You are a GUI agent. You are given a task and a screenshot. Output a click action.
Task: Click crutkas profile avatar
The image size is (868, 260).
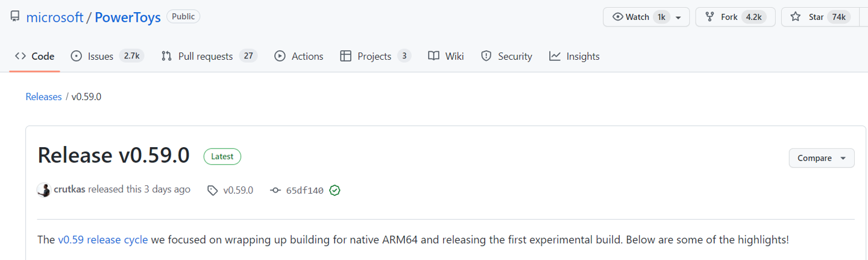pos(43,190)
